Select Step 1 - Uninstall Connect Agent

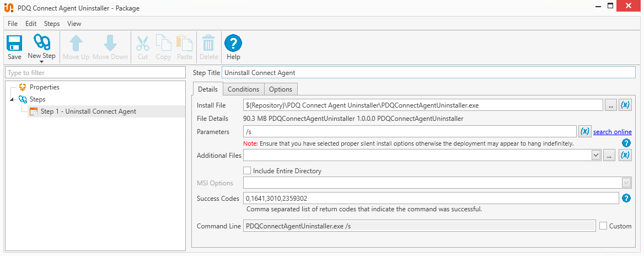click(88, 111)
